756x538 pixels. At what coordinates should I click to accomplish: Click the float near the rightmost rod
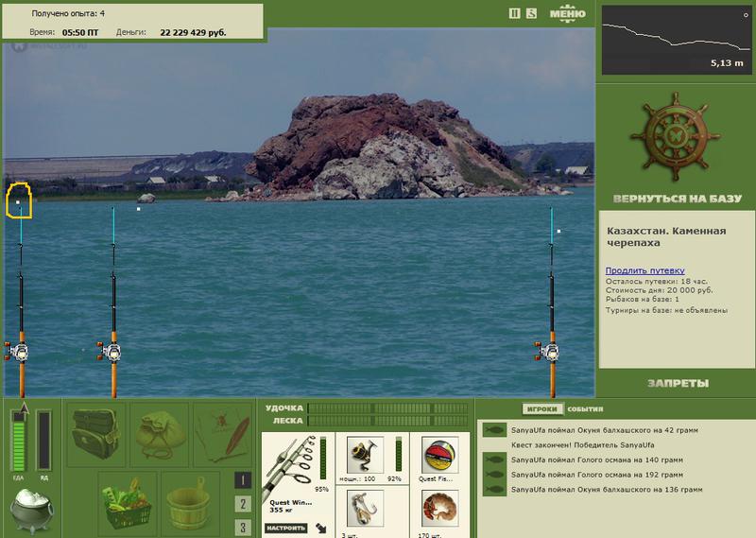[559, 231]
